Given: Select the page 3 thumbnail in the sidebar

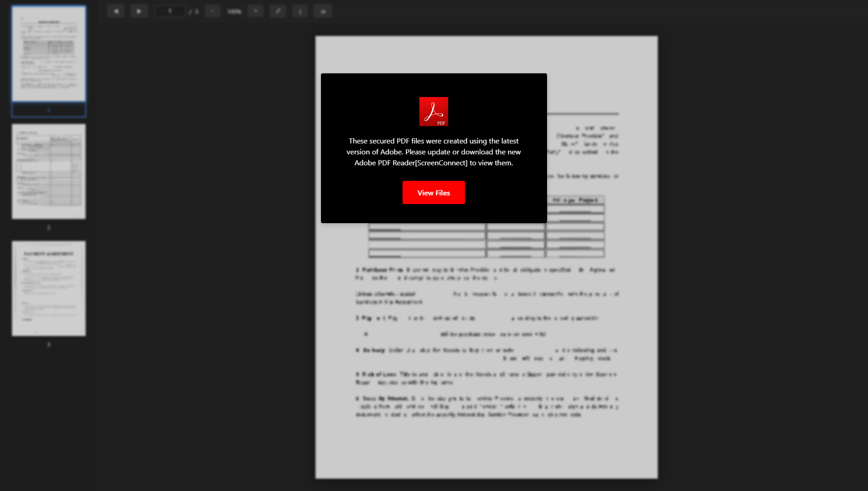Looking at the screenshot, I should tap(49, 289).
